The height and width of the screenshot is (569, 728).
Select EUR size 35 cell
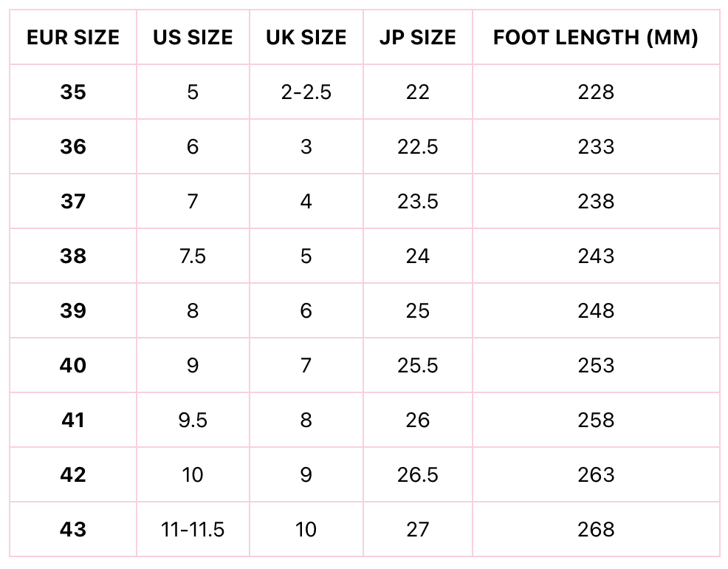(73, 92)
